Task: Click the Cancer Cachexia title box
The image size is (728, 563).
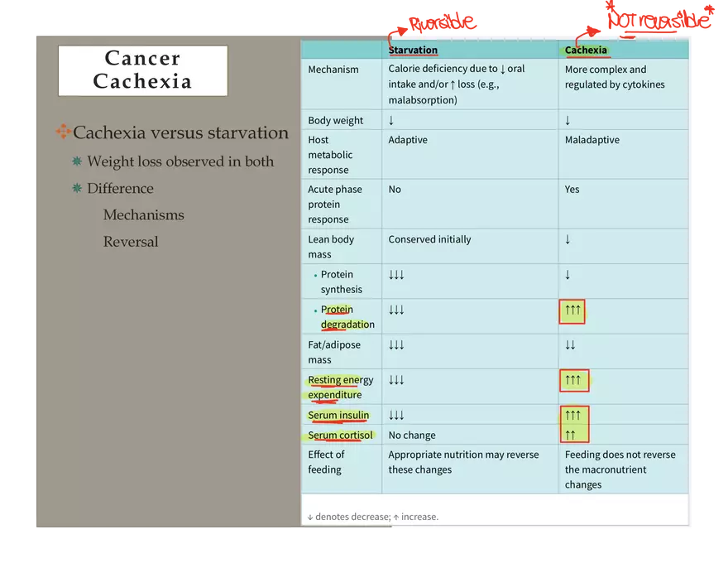Action: (x=141, y=70)
